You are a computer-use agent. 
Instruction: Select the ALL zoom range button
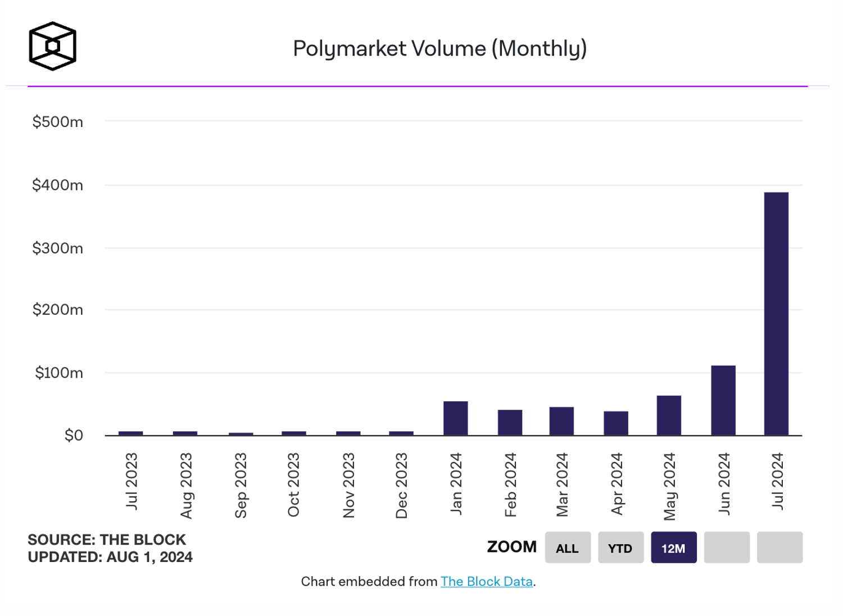(x=568, y=547)
